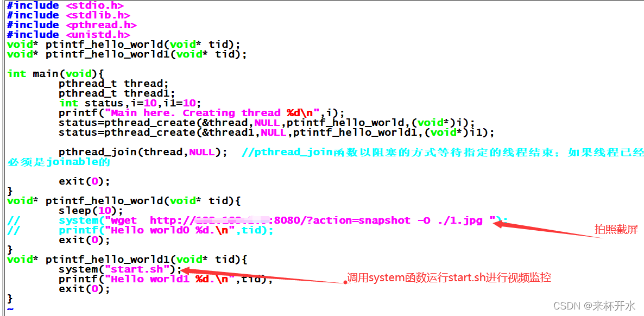The height and width of the screenshot is (316, 644).
Task: Click the #include <unistd.h> line
Action: 68,35
